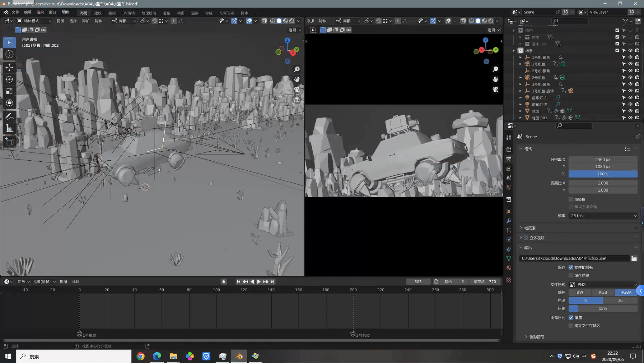Switch to 建模 workspace tab
This screenshot has height=363, width=644.
(98, 13)
